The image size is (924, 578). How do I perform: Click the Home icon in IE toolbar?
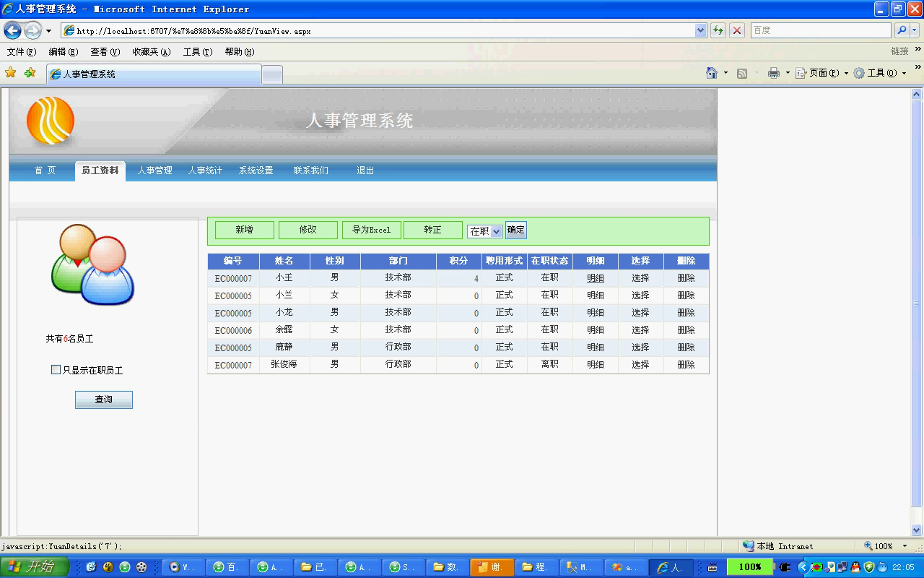(712, 73)
